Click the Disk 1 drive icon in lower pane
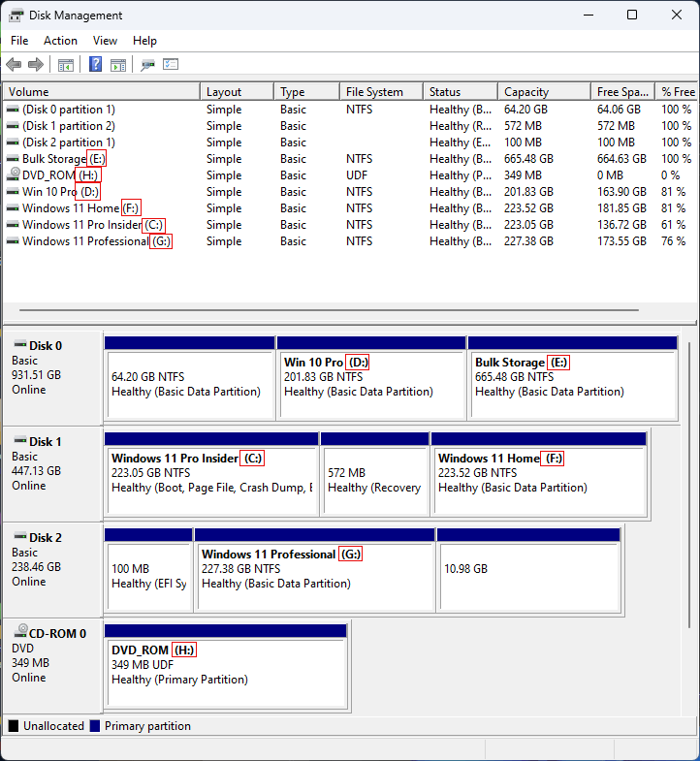This screenshot has width=700, height=761. coord(20,441)
